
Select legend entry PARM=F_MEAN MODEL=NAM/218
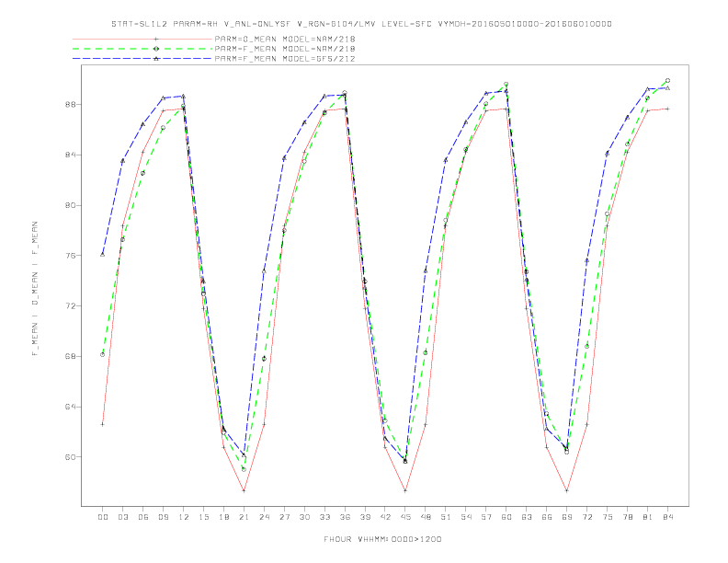[285, 49]
